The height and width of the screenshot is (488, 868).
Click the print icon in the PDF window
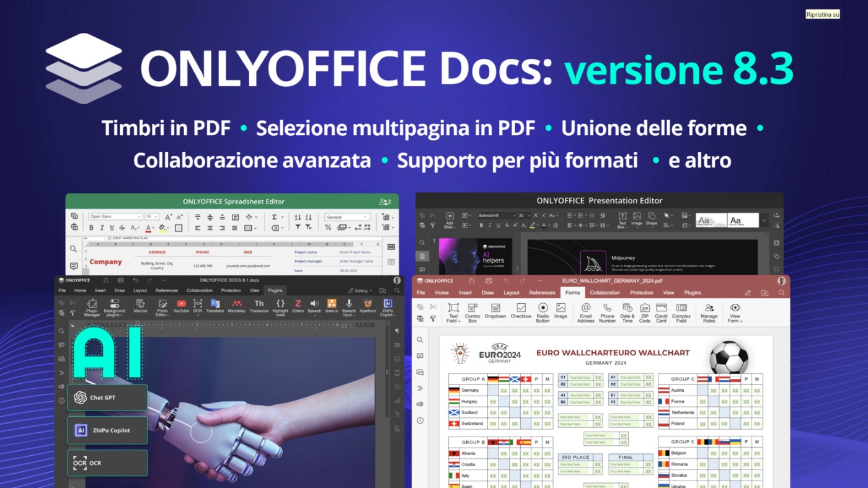(x=489, y=281)
